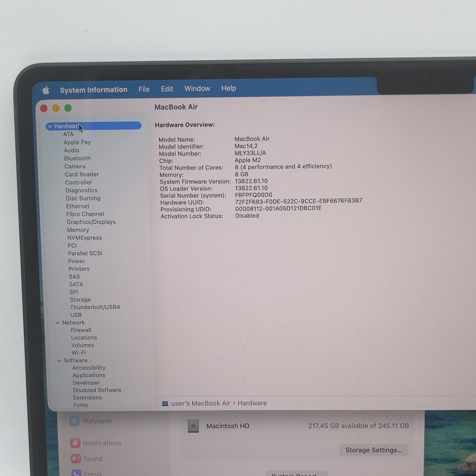The image size is (476, 476).
Task: Open the Edit menu
Action: click(167, 89)
